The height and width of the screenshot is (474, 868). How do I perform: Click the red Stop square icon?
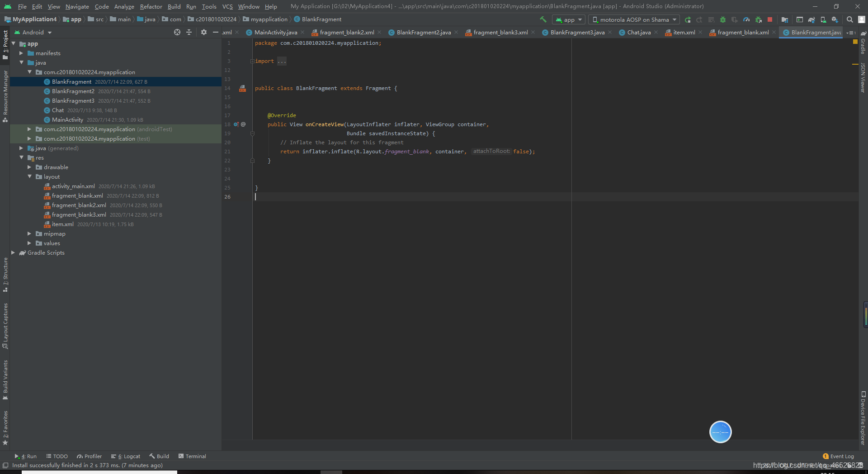click(x=770, y=19)
